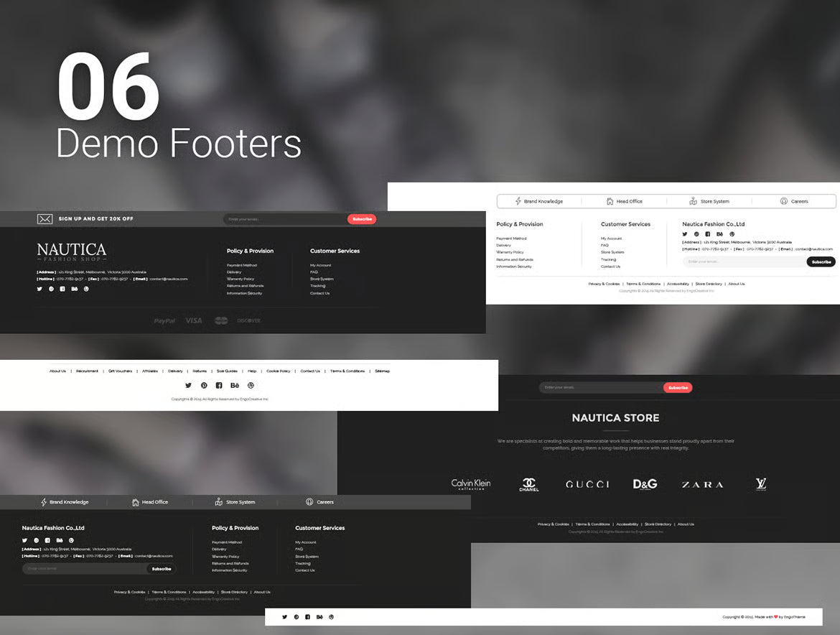Open the Gucci brand logo
This screenshot has height=635, width=840.
click(x=587, y=485)
